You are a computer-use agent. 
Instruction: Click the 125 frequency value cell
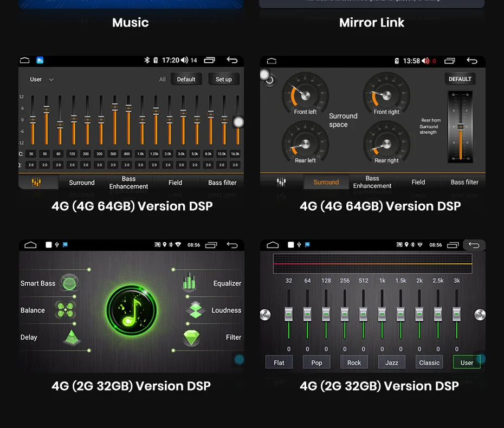pyautogui.click(x=72, y=154)
